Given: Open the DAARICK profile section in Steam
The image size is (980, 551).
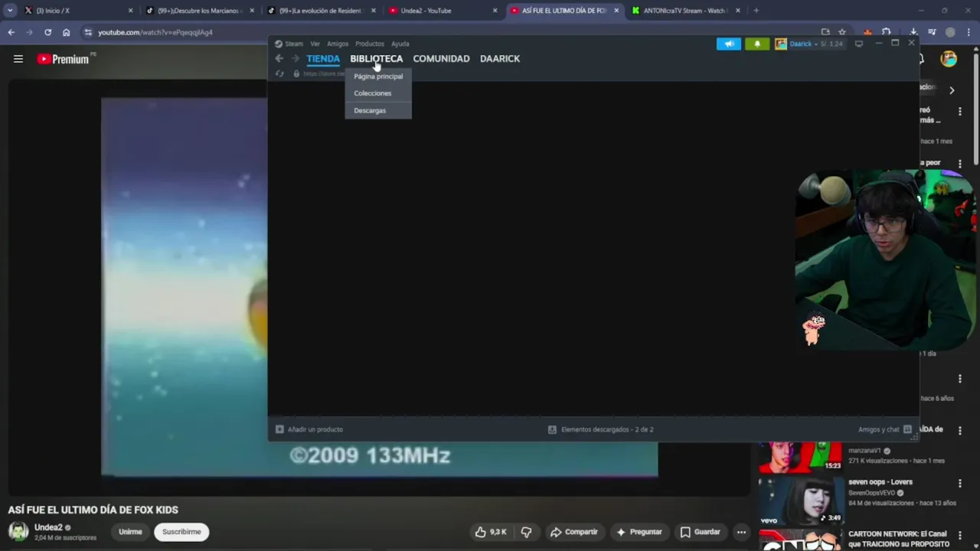Looking at the screenshot, I should [500, 58].
